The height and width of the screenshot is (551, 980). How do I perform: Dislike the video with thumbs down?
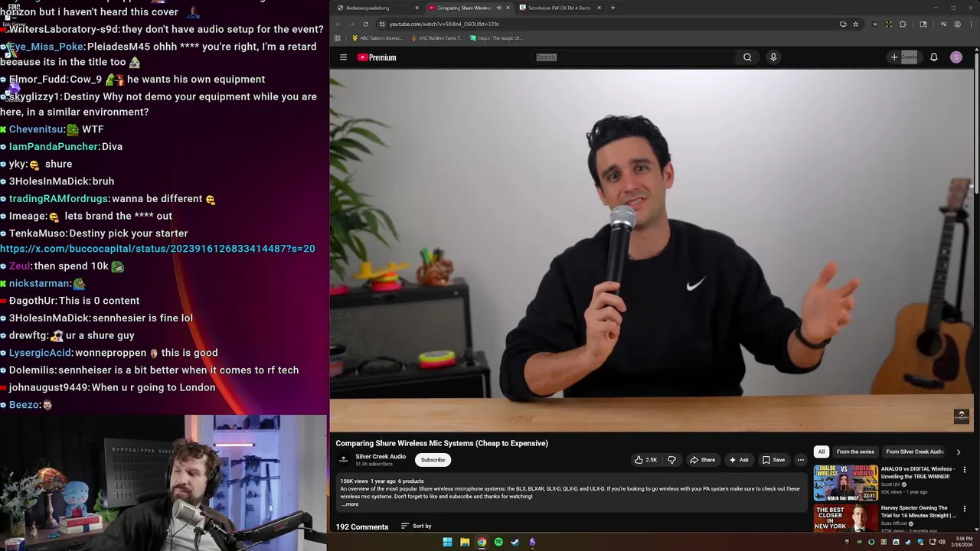(672, 460)
